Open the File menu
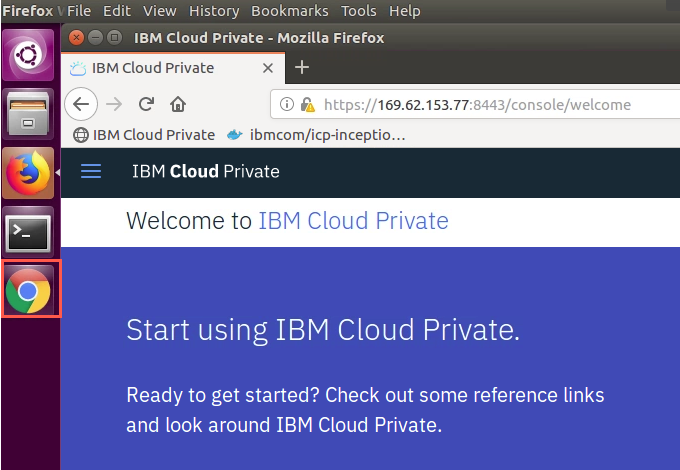Image resolution: width=680 pixels, height=470 pixels. [79, 11]
